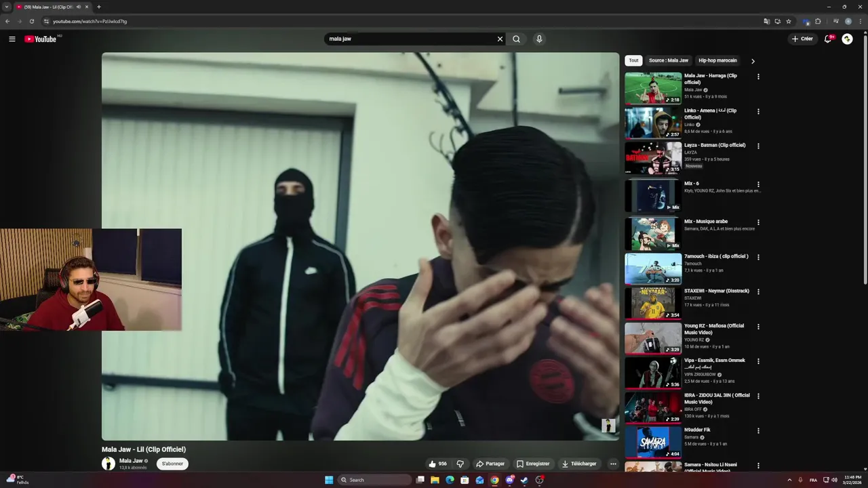Click Partager to share the video
Viewport: 868px width, 488px height.
coord(490,464)
